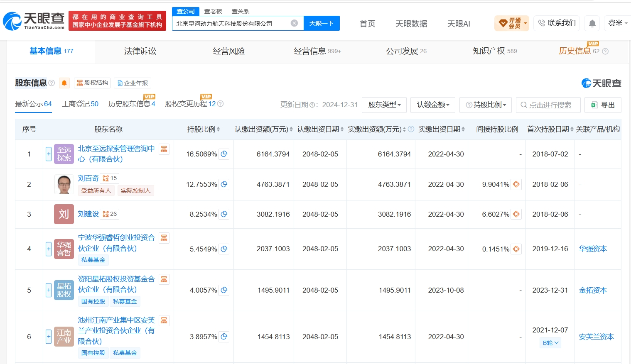Select 工商登记 50 sub-tab

pyautogui.click(x=80, y=104)
